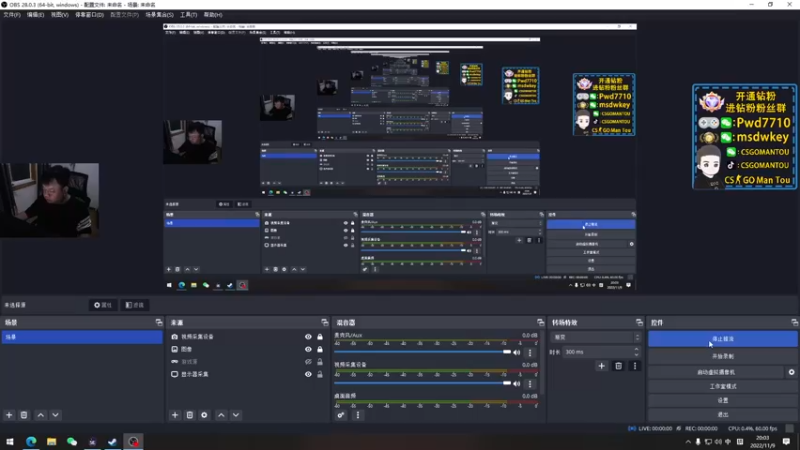800x450 pixels.
Task: Move scene down with arrow
Action: (56, 415)
